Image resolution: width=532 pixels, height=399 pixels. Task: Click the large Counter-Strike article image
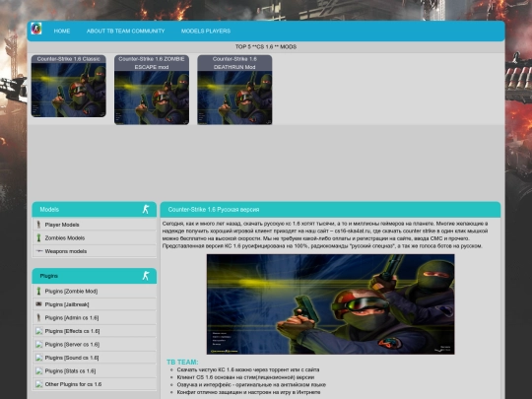(330, 304)
